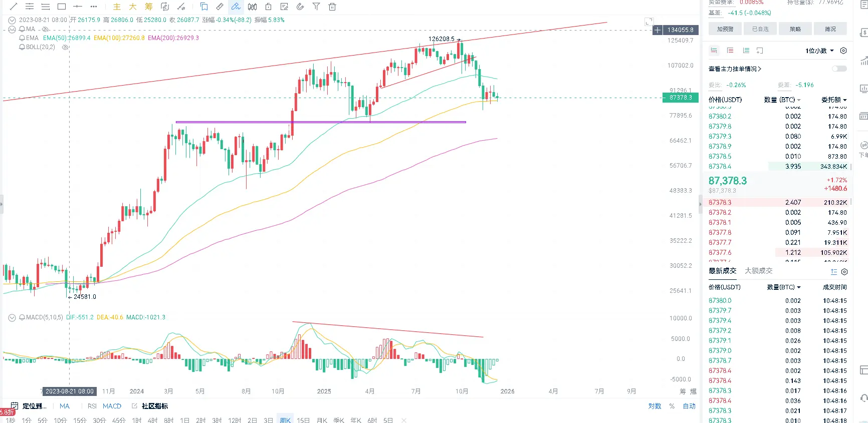Screen dimensions: 868x423
Task: Toggle the BOLL alert bell
Action: point(22,47)
